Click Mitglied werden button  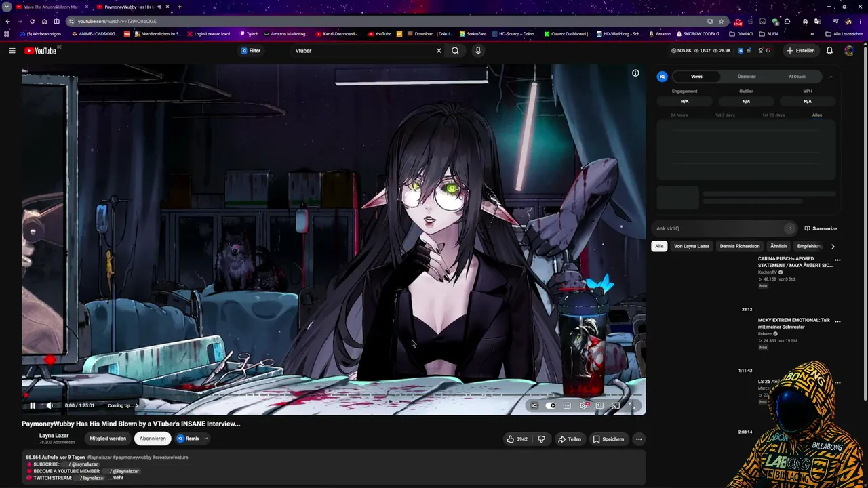coord(108,439)
